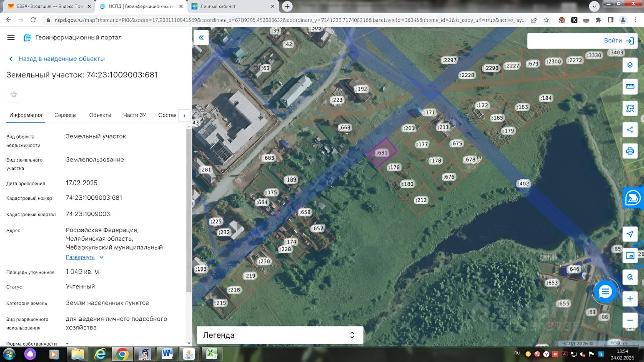Switch to the Личный кабинет browser tab
The width and height of the screenshot is (644, 362).
234,6
